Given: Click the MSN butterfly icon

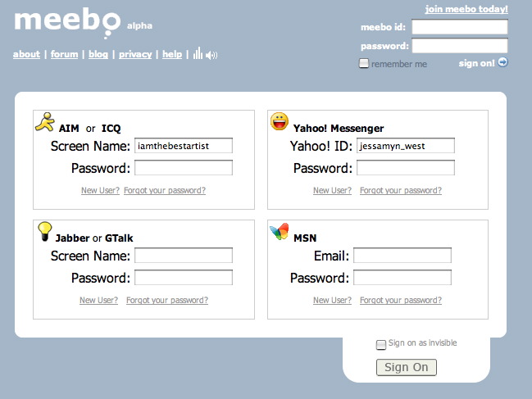Looking at the screenshot, I should 280,232.
